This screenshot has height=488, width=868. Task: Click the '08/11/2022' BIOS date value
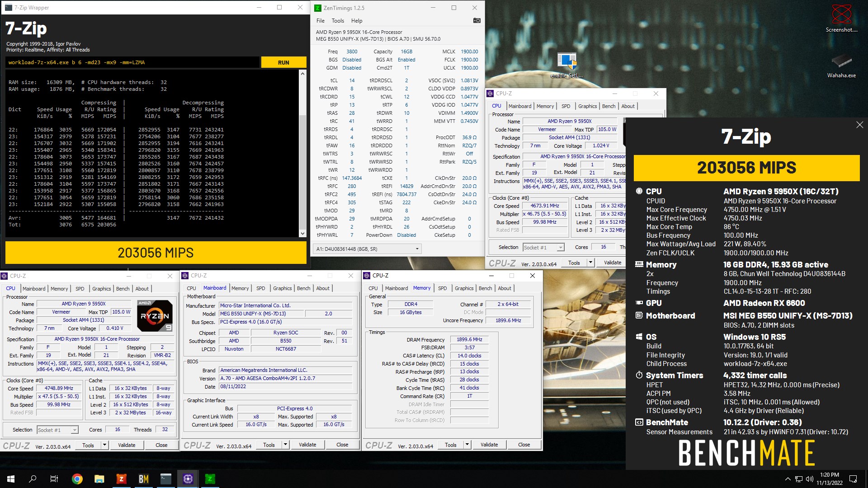click(286, 386)
